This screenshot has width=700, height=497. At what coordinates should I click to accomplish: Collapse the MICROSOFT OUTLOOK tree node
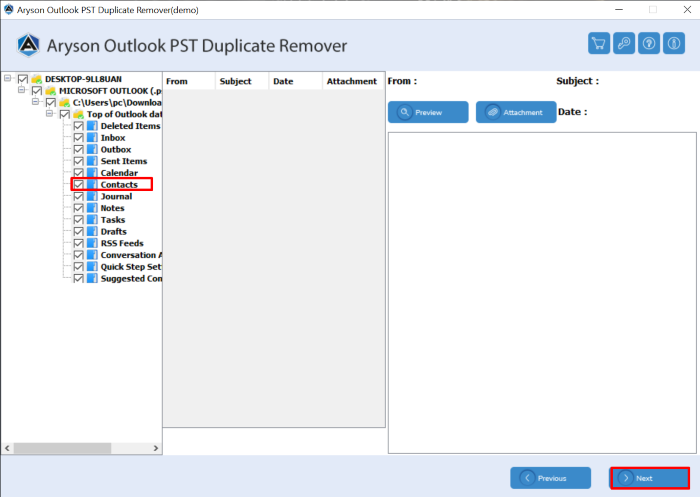point(22,91)
